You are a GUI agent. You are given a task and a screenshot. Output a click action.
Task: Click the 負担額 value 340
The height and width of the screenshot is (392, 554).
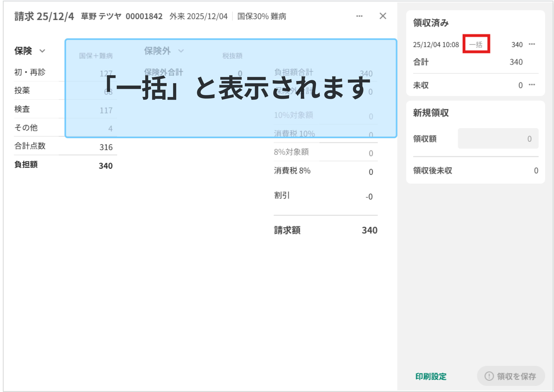(105, 166)
